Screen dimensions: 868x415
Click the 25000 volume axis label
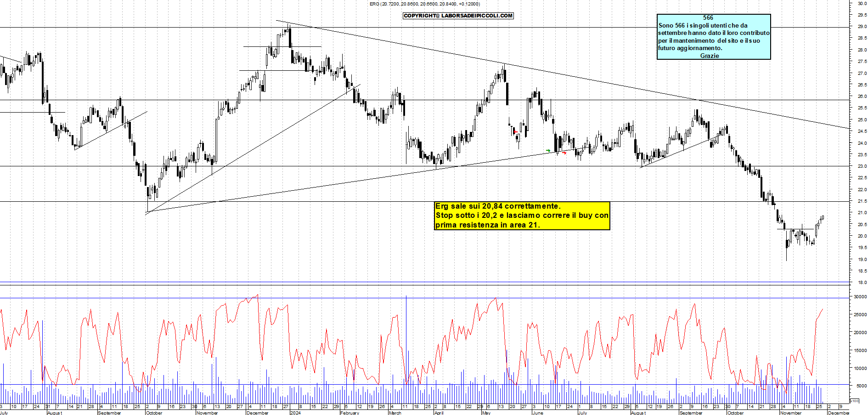860,315
